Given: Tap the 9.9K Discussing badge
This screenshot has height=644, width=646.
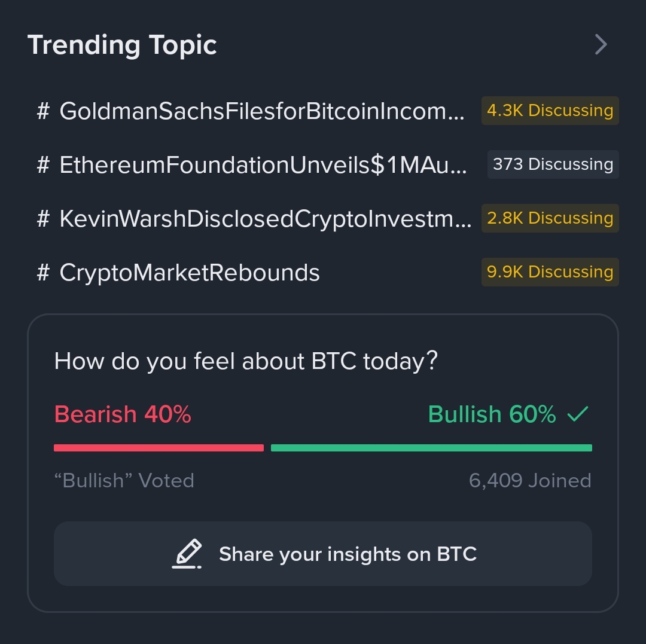Looking at the screenshot, I should coord(550,272).
